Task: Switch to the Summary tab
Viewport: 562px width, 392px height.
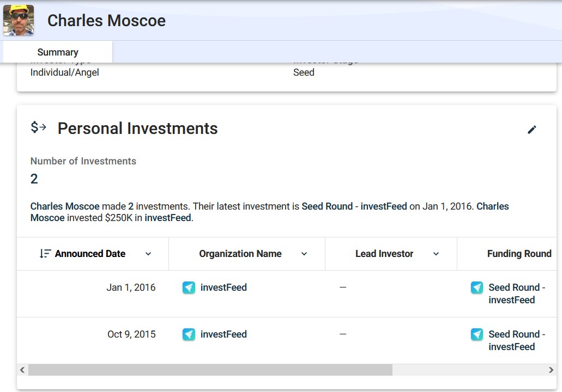Action: [x=58, y=52]
